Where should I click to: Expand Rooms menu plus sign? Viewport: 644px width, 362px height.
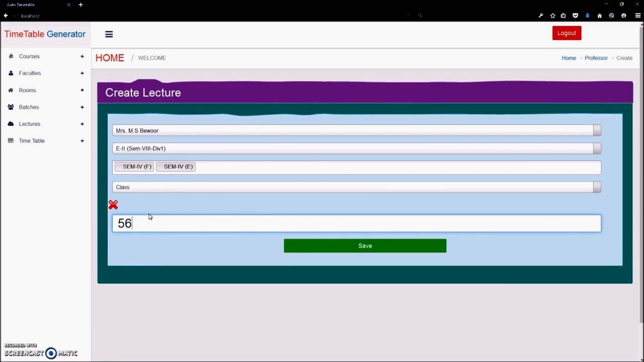point(82,90)
